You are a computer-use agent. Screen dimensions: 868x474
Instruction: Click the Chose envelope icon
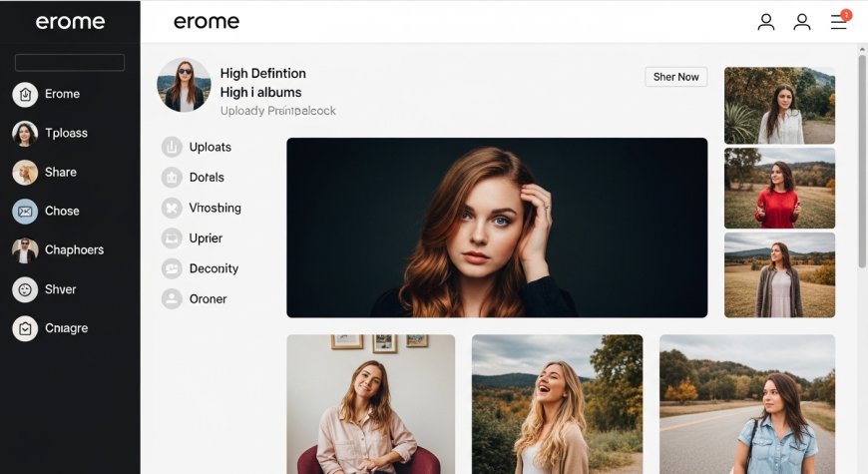click(x=25, y=211)
